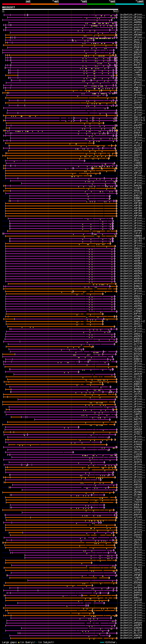This screenshot has height=644, width=146.
Task: Open the UniRef100_Q9FLQ7 hit
Action: pyautogui.click(x=131, y=173)
